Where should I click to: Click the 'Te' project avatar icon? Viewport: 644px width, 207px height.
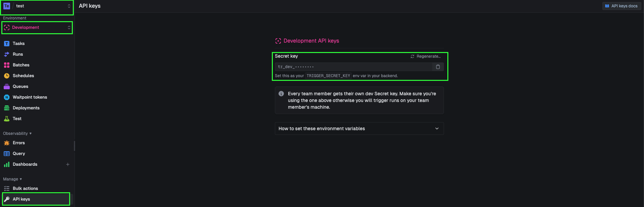7,6
